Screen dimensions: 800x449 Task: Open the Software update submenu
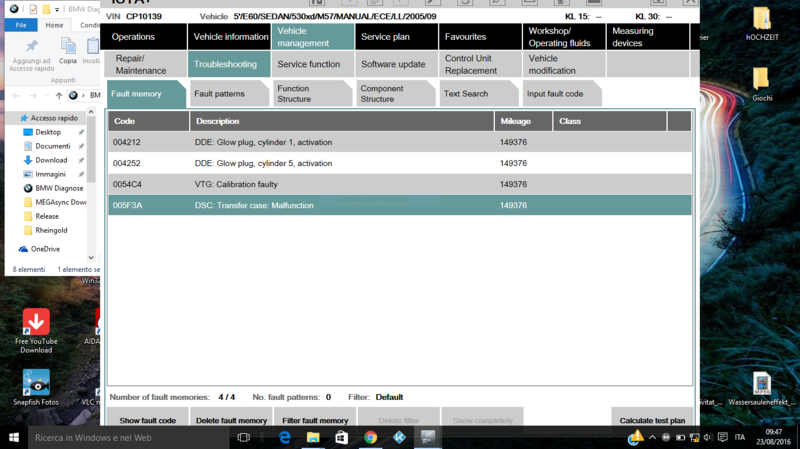point(396,64)
